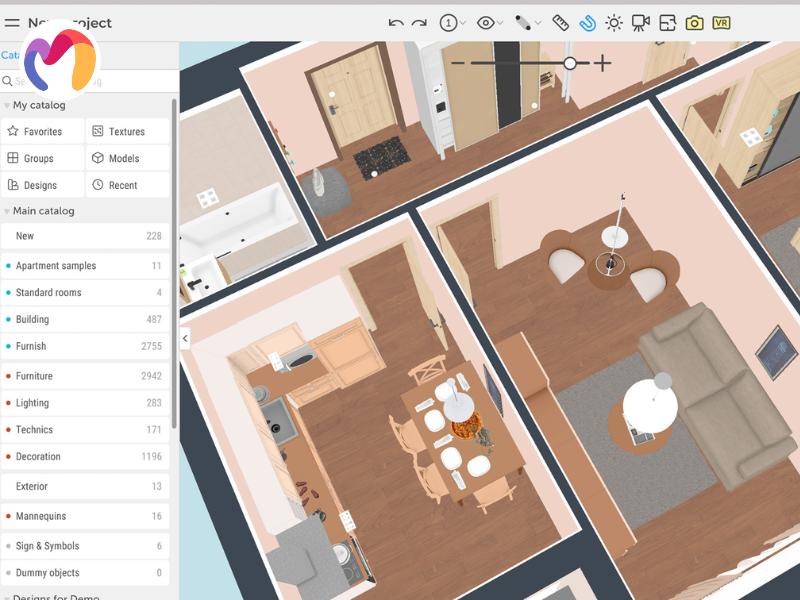This screenshot has width=800, height=600.
Task: Click the video camera walkthrough icon
Action: pos(641,22)
